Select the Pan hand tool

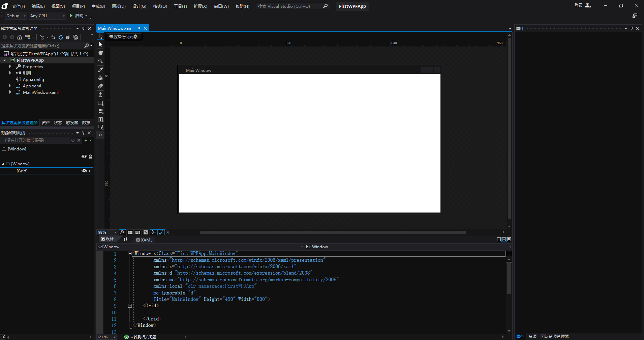(x=100, y=53)
